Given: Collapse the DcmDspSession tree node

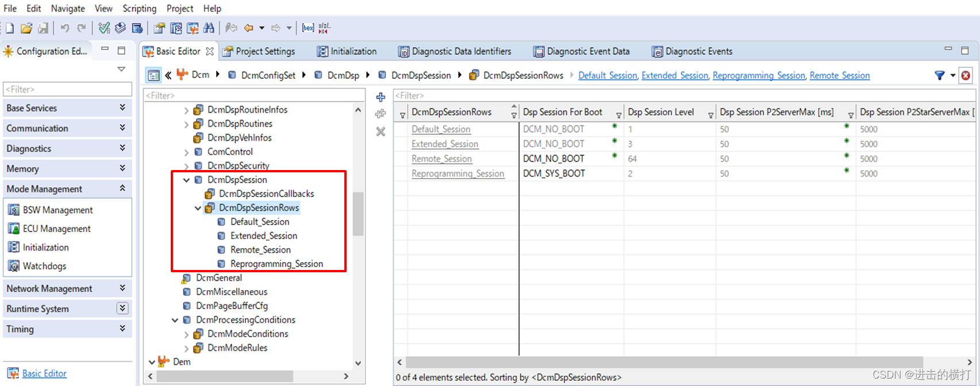Looking at the screenshot, I should (186, 180).
